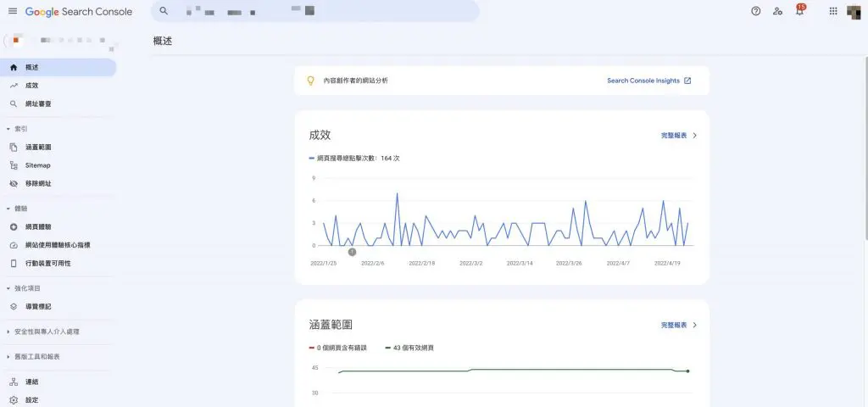Open 行動裝置可用性 mobile usability
This screenshot has height=407, width=868.
(x=58, y=264)
